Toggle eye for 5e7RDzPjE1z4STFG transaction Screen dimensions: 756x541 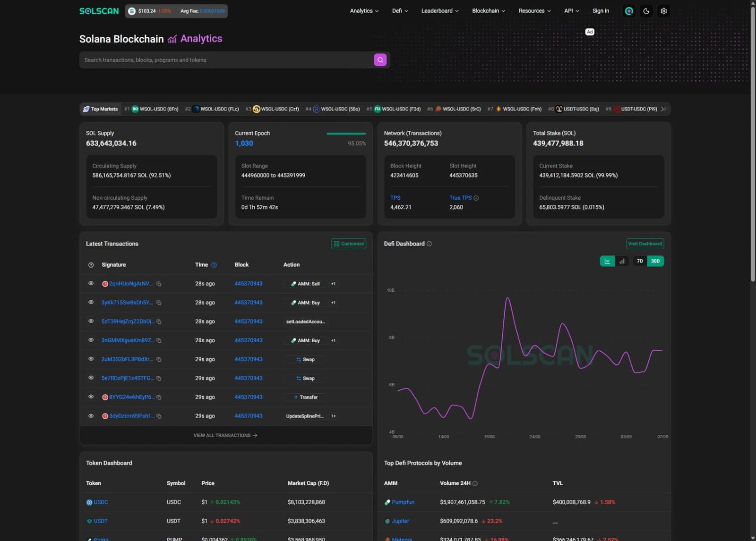(x=91, y=378)
